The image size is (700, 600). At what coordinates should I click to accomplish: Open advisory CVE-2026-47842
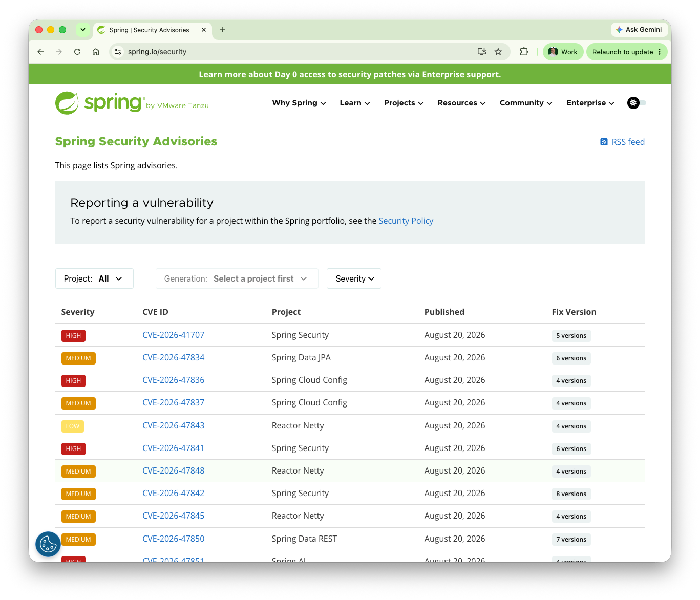(174, 493)
